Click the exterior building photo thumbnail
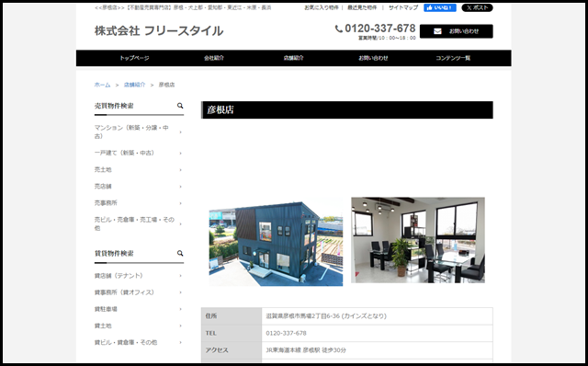588x366 pixels. click(276, 244)
